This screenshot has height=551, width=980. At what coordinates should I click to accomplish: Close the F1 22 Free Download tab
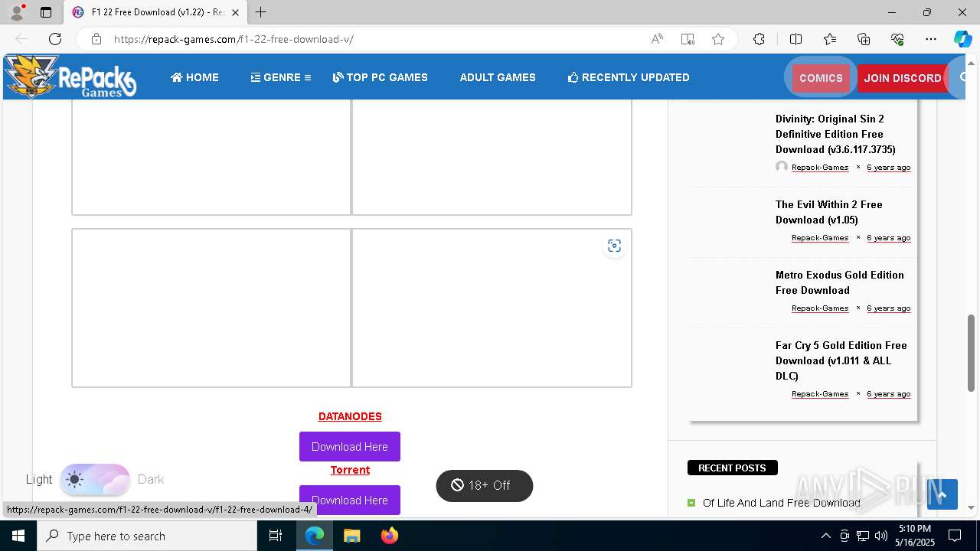click(236, 12)
